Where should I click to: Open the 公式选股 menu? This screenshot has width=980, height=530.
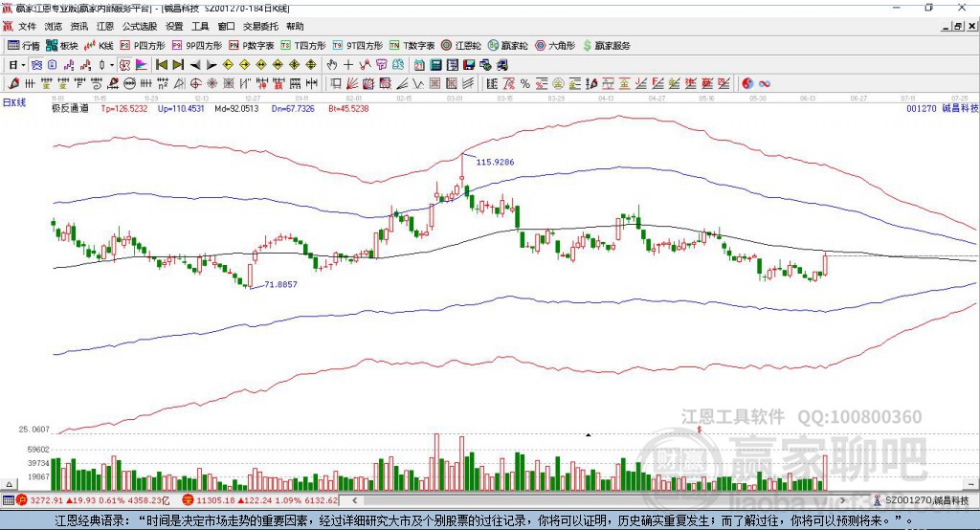(x=140, y=26)
